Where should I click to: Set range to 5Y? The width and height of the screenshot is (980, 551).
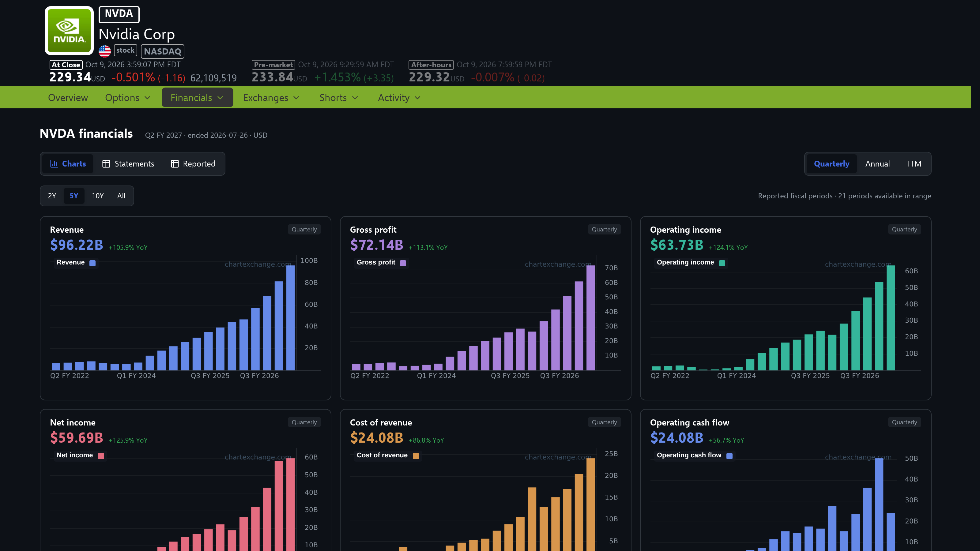(x=74, y=196)
